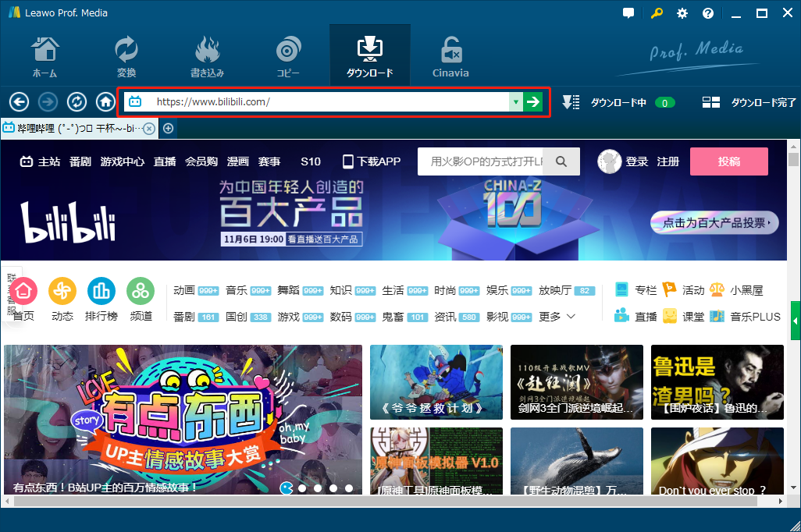The image size is (801, 532).
Task: Click the green side panel expand handle
Action: coord(796,321)
